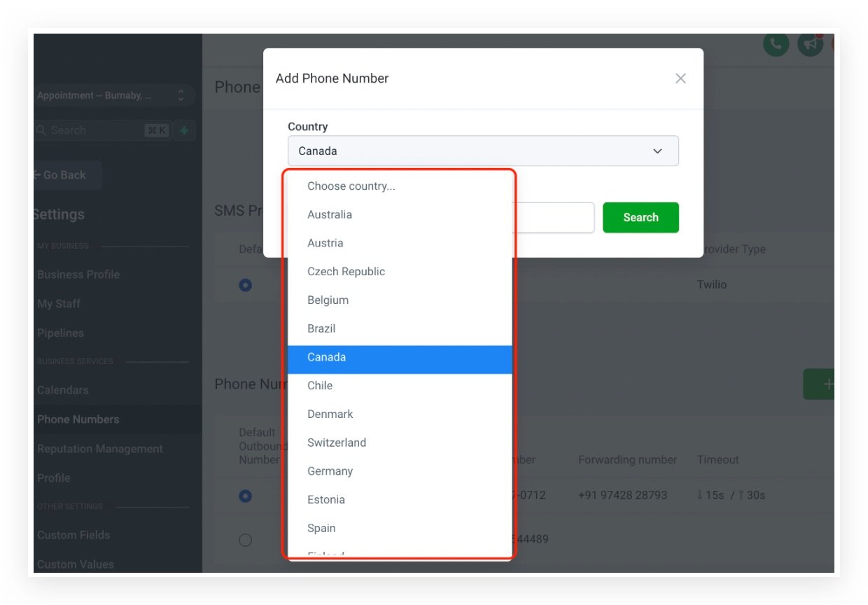Open the megaphone announcements icon
868x605 pixels.
pos(810,45)
